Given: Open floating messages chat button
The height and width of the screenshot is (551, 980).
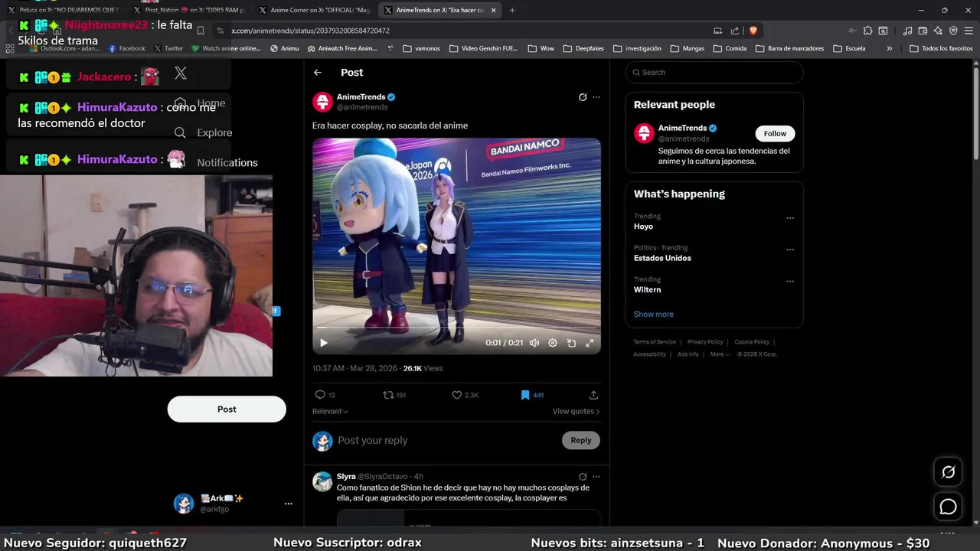Looking at the screenshot, I should (948, 507).
